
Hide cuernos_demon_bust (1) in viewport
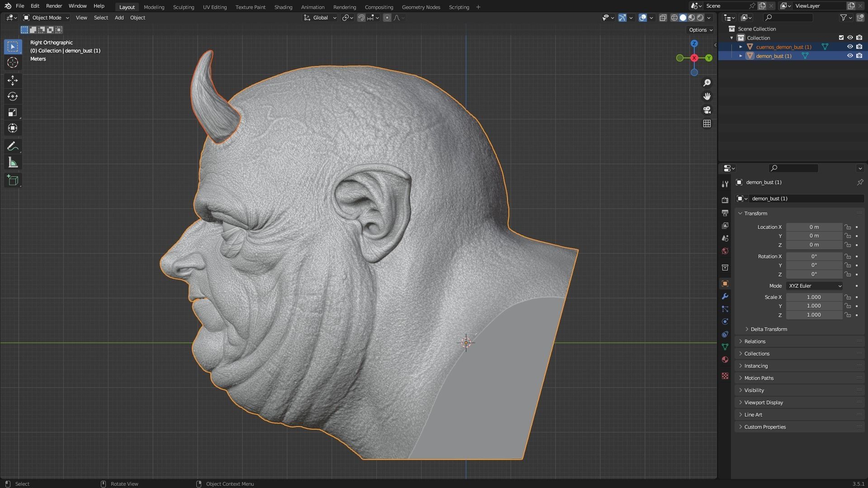tap(850, 47)
